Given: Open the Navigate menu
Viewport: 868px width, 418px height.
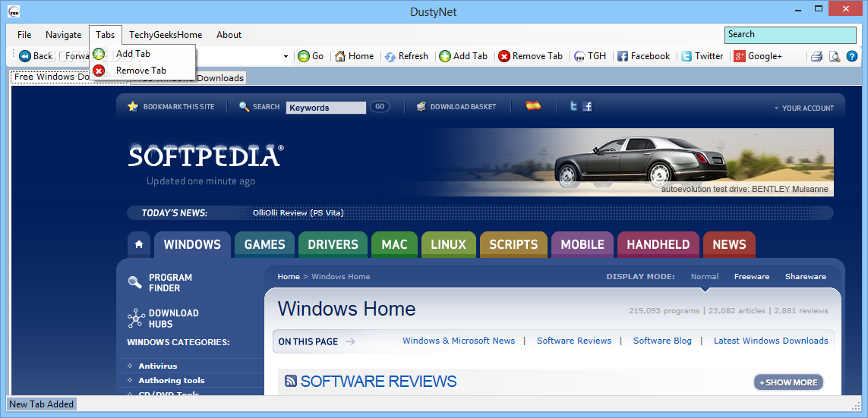Looking at the screenshot, I should [63, 35].
